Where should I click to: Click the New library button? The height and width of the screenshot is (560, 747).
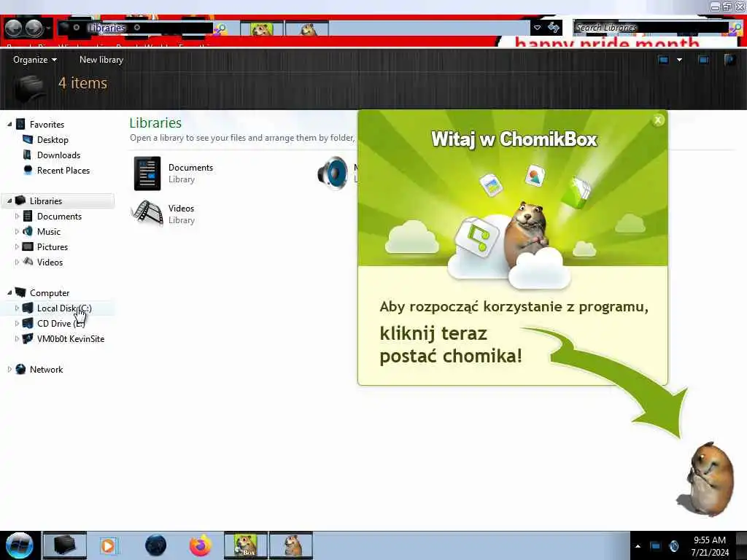(x=101, y=60)
